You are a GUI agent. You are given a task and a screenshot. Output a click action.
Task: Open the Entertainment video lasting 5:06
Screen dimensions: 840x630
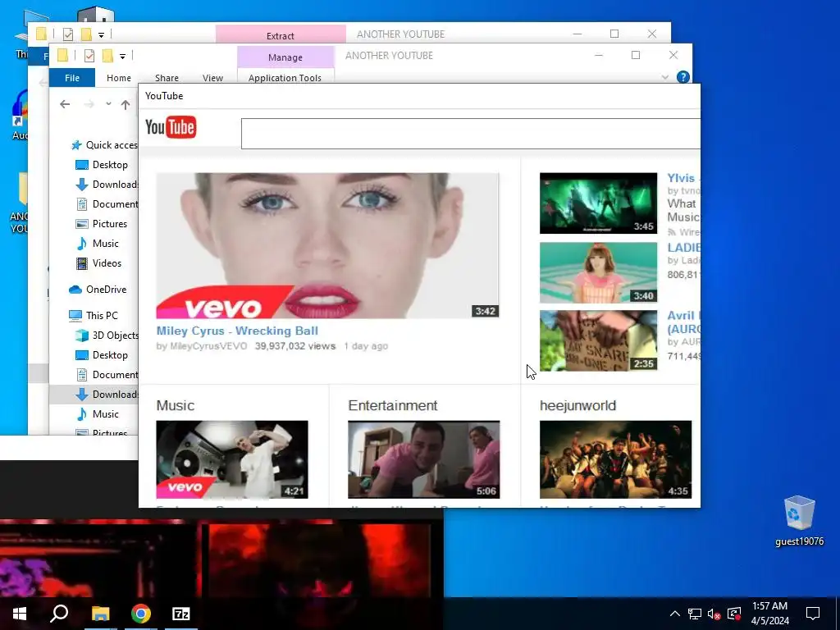click(x=424, y=459)
